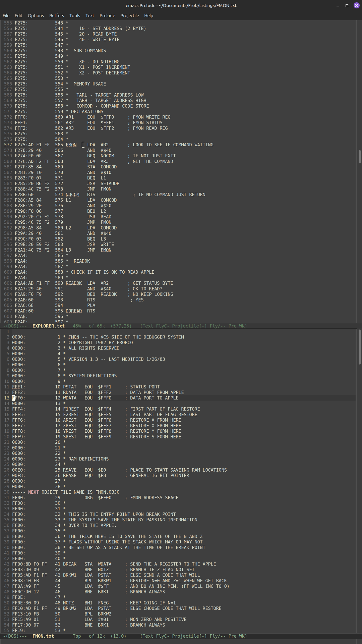Screen dimensions: 362x644
Task: Click EXPLORER.txt buffer name in mode line
Action: click(48, 326)
